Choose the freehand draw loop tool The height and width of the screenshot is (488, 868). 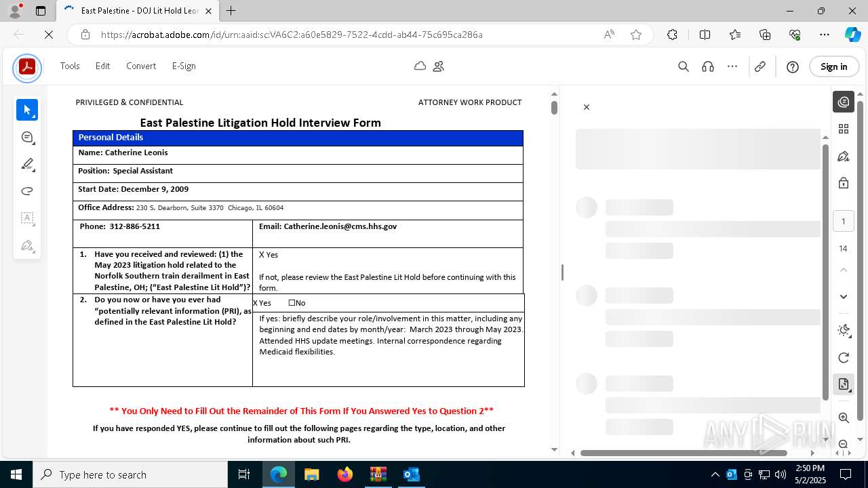27,191
